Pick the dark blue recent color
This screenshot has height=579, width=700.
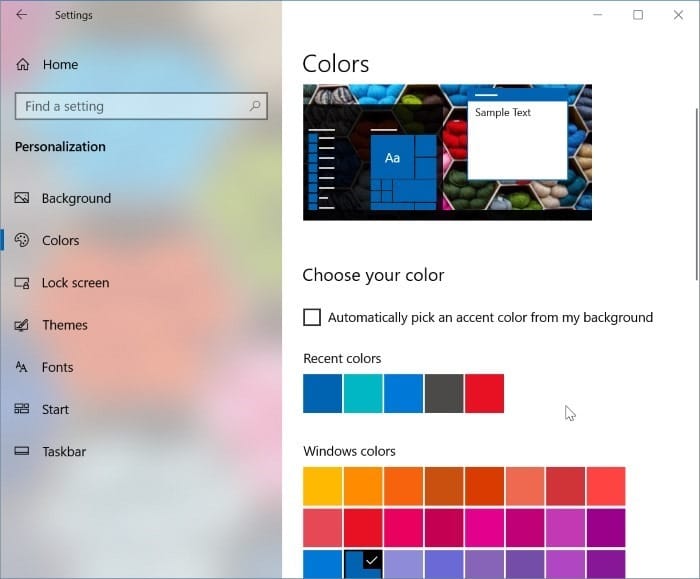coord(322,393)
